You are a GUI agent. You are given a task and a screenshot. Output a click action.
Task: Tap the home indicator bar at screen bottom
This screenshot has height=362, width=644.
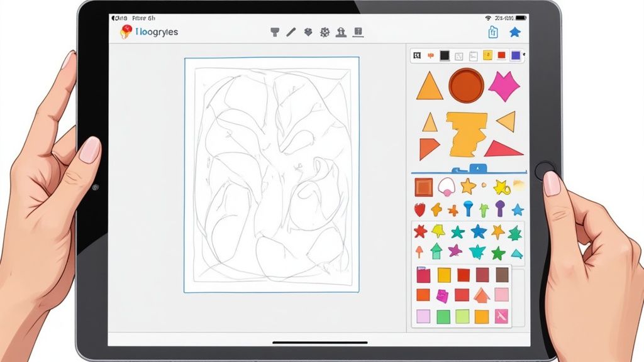[x=320, y=343]
